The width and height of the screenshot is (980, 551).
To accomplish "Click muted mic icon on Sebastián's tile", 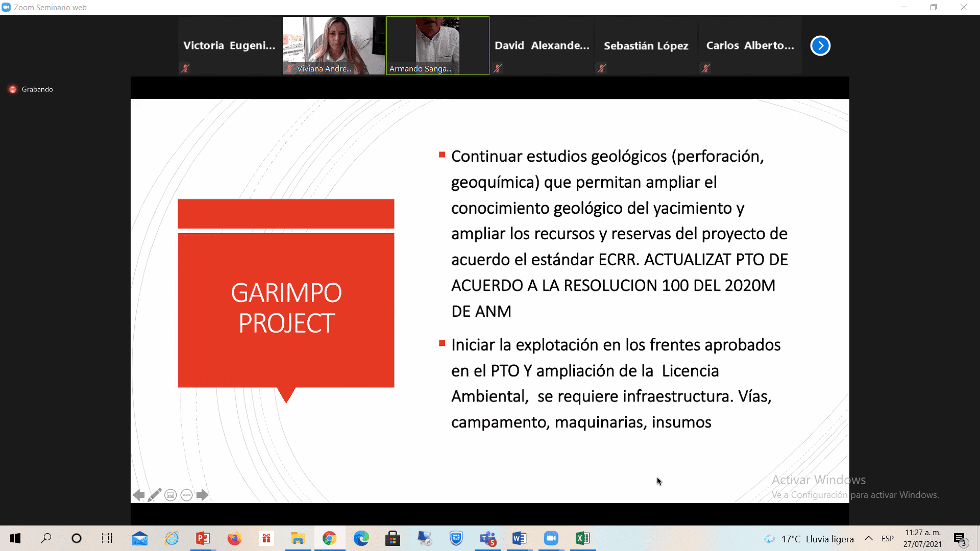I will coord(602,68).
